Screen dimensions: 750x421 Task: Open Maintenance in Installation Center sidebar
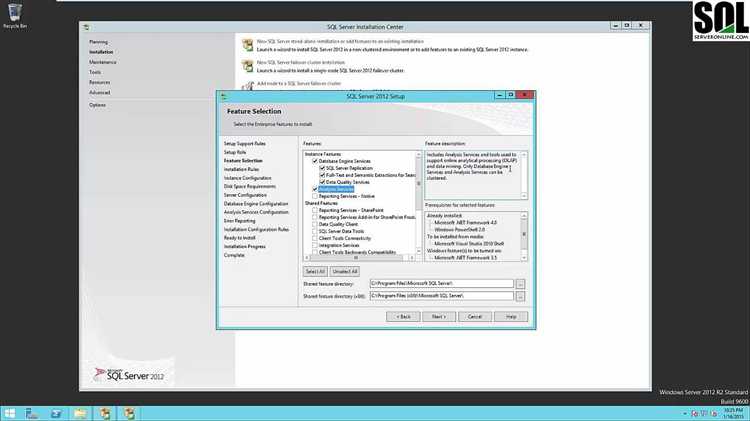102,62
